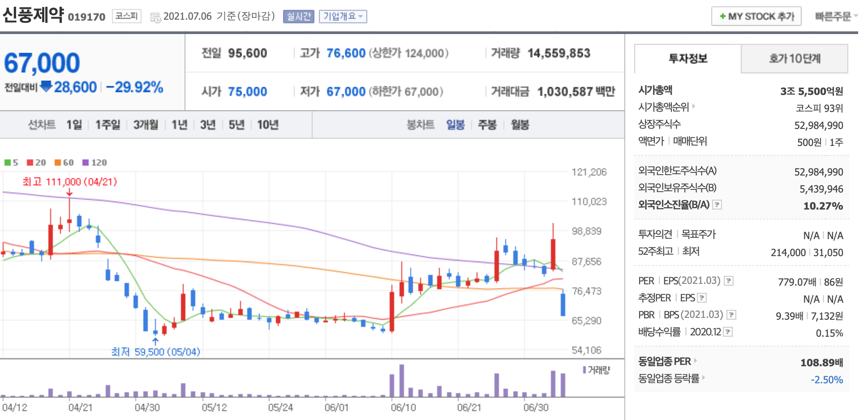Select the 주봉 candle chart

pyautogui.click(x=487, y=124)
